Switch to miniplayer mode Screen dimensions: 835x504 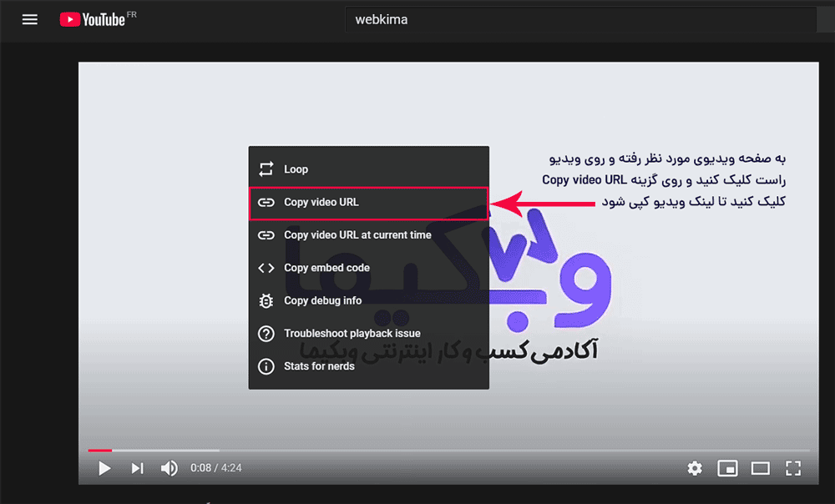click(x=727, y=468)
